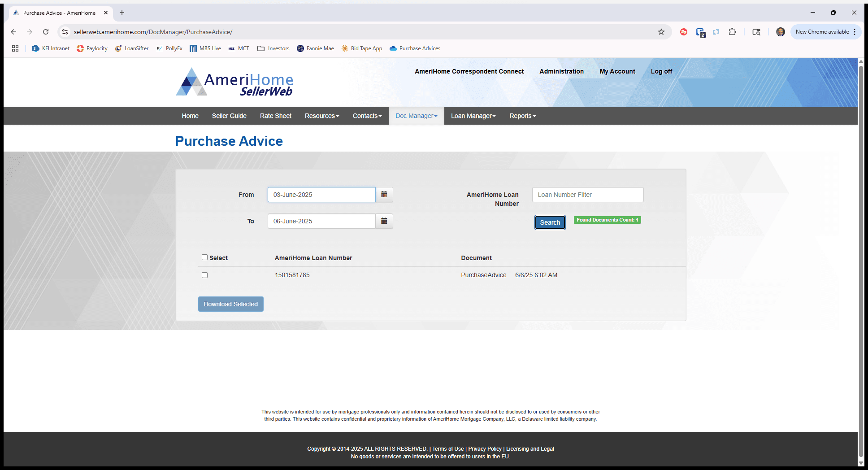Screen dimensions: 868x470
Task: Open PollyEx bookmark
Action: click(169, 48)
